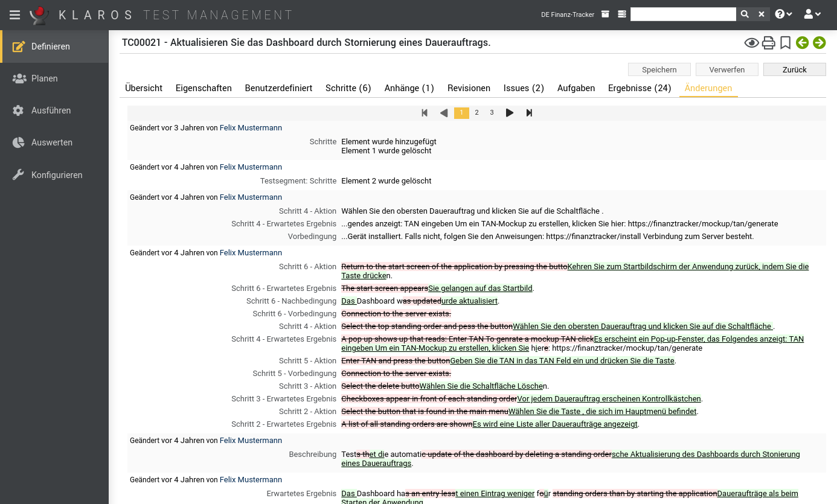Switch to Issues (2) tab
Viewport: 837px width, 504px height.
pyautogui.click(x=524, y=88)
